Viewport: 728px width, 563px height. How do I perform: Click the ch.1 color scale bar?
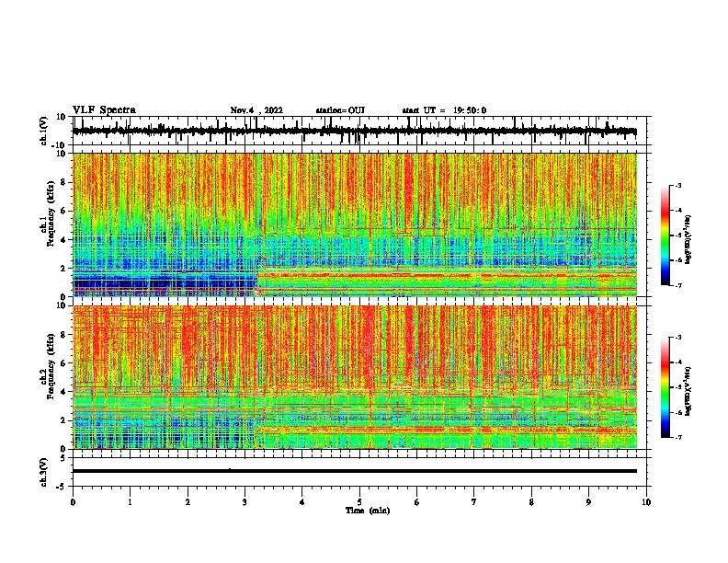pos(665,236)
